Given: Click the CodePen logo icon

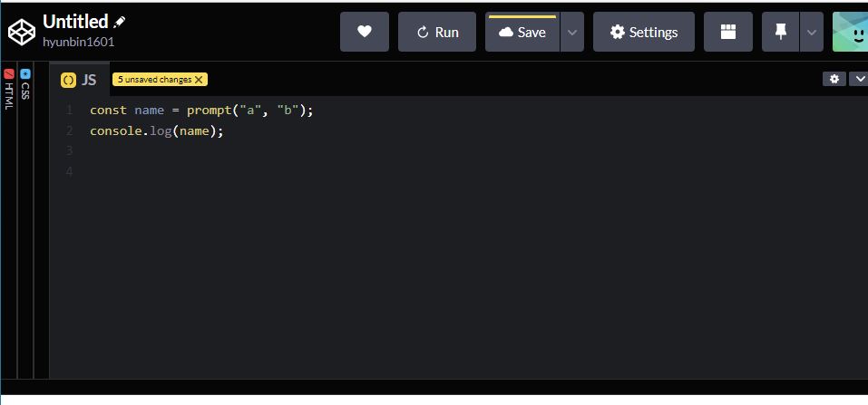Looking at the screenshot, I should click(x=22, y=32).
